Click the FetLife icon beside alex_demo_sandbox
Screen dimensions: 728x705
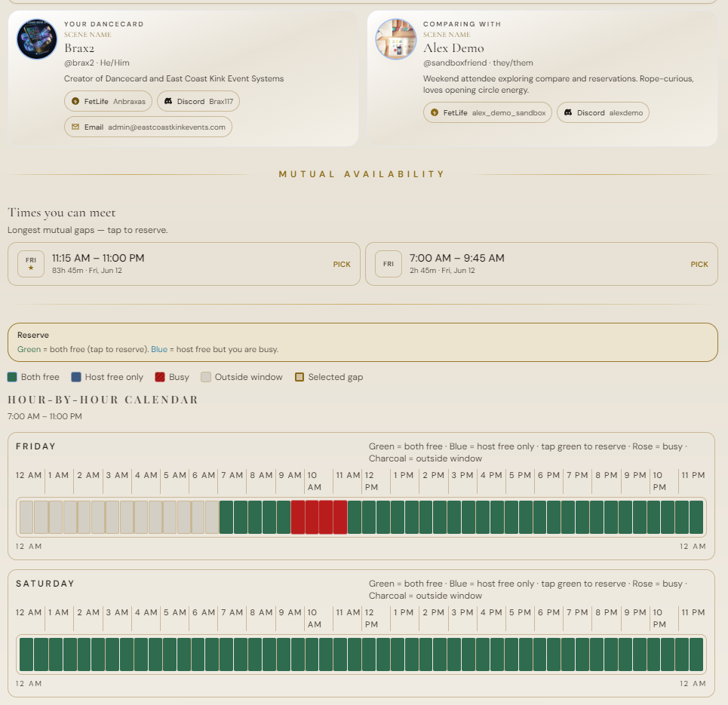[434, 112]
